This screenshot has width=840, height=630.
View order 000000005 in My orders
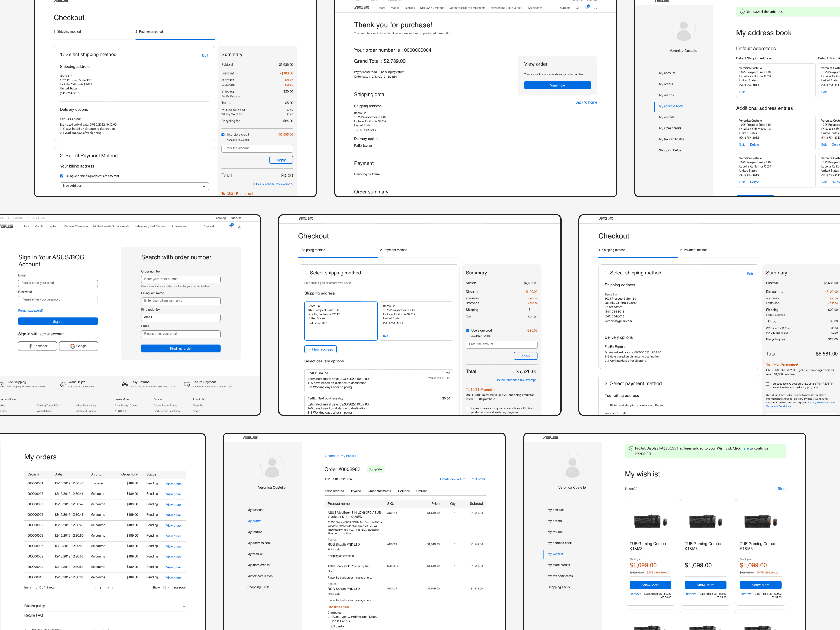(x=173, y=526)
